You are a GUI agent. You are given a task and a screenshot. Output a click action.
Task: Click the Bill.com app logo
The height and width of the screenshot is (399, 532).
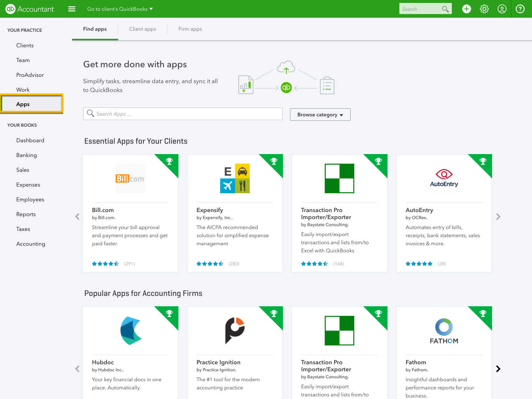[x=130, y=178]
